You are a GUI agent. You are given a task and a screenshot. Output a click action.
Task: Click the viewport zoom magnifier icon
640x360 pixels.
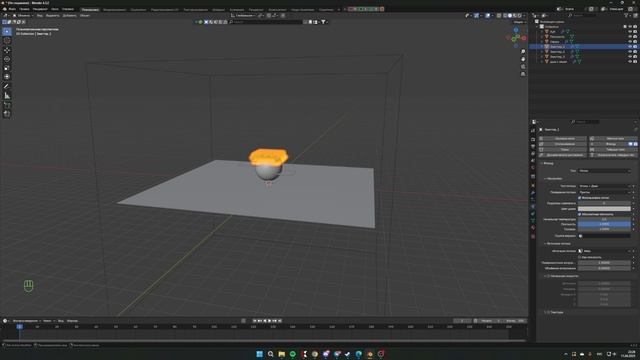(523, 52)
